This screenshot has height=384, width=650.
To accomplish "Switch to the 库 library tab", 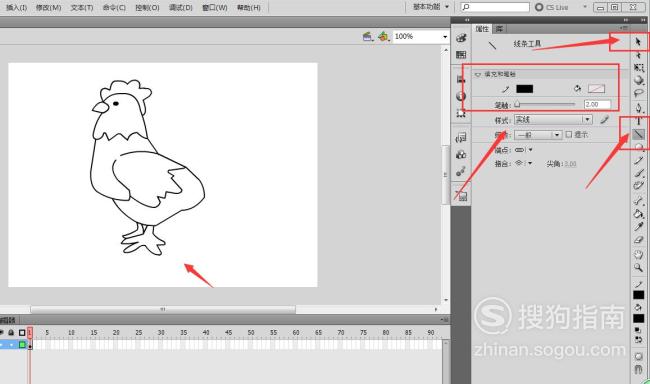I will 500,29.
